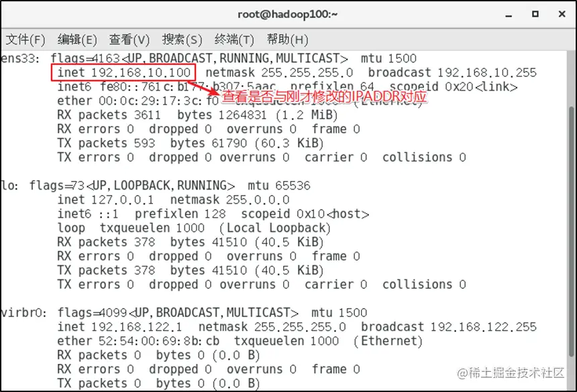Click RX packets 378 line under lo
Viewport: 577px width, 392px height.
pos(106,242)
